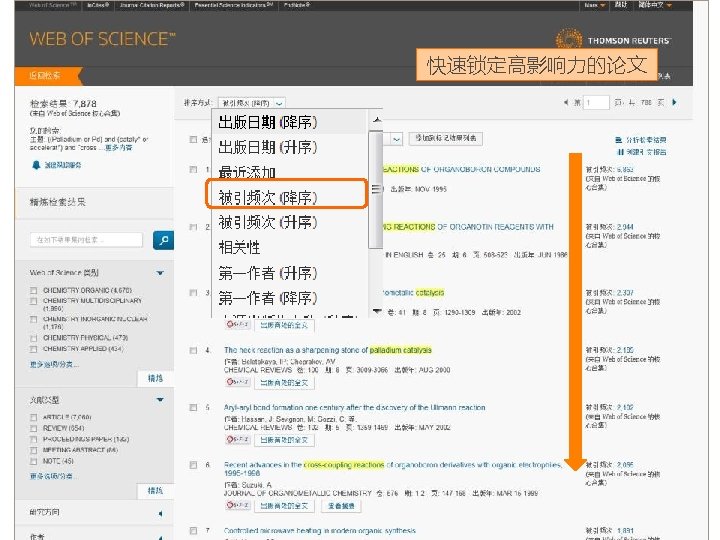Open Recent advances cross-coupling reactions article

click(x=393, y=469)
